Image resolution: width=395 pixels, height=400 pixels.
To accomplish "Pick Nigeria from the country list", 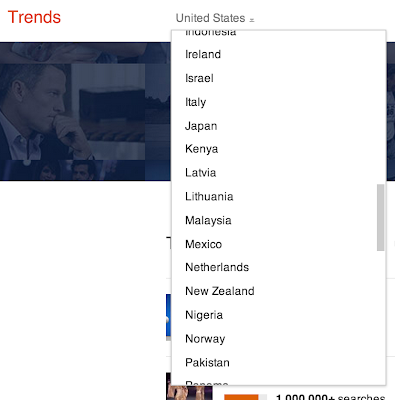I will [279, 315].
